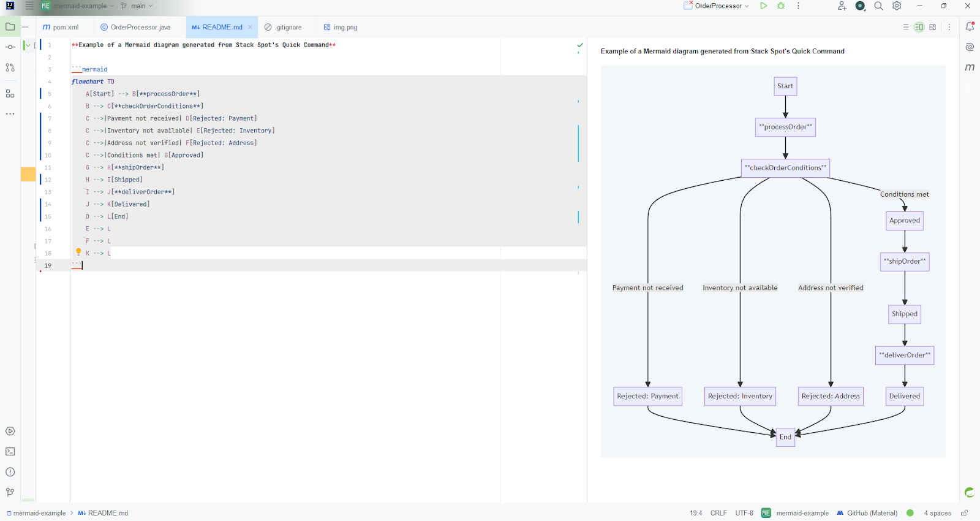Open the Commit tool window

point(10,47)
